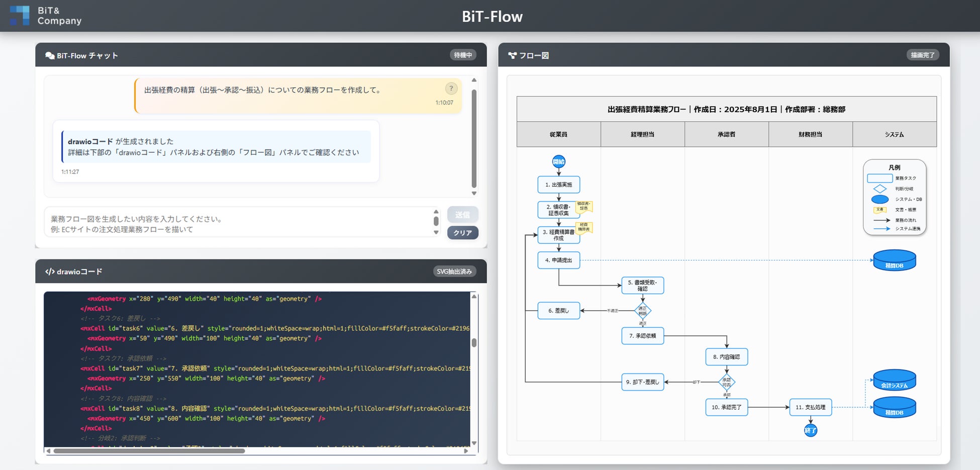Screen dimensions: 980x470
Task: Select the 1. 出張実施 task box
Action: [558, 184]
